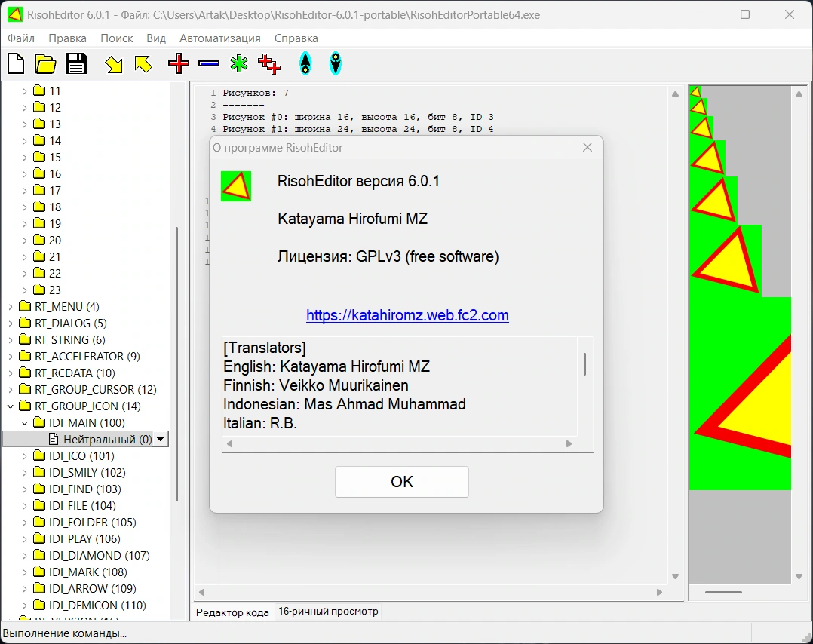The width and height of the screenshot is (813, 644).
Task: Select the IDI_FOLDER (105) tree item
Action: 92,522
